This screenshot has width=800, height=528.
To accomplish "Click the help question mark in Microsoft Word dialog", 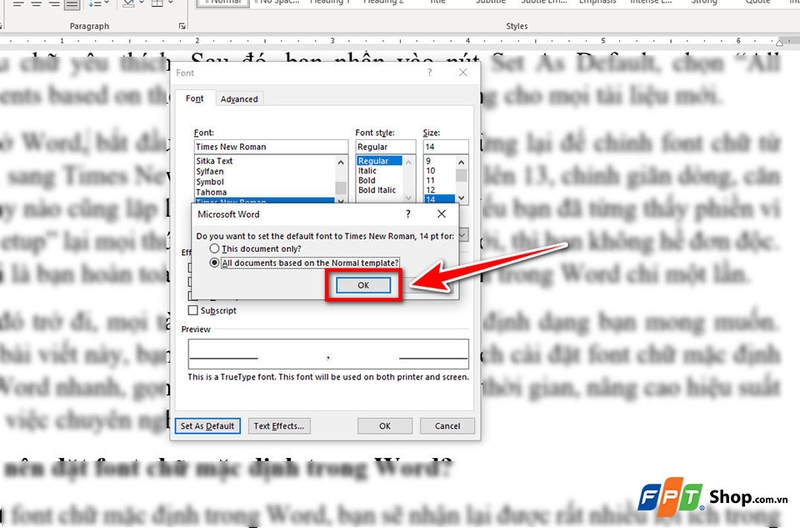I will [x=408, y=214].
